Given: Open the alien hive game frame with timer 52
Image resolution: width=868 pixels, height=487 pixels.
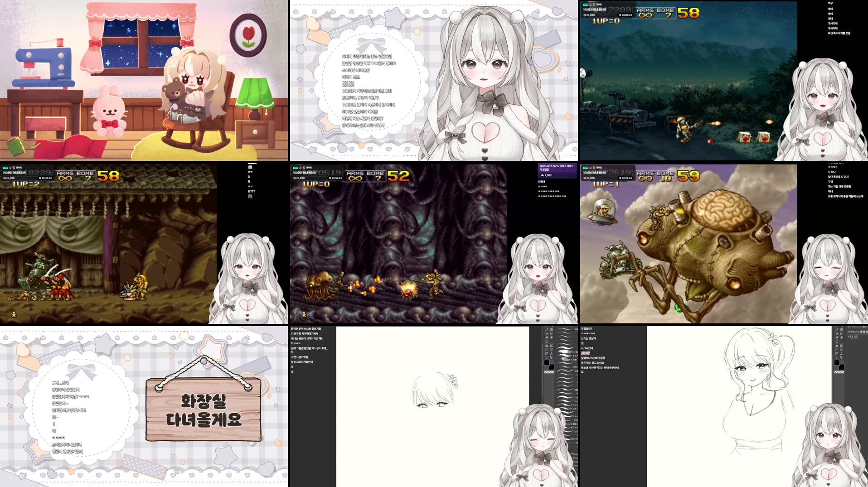Looking at the screenshot, I should coord(434,243).
